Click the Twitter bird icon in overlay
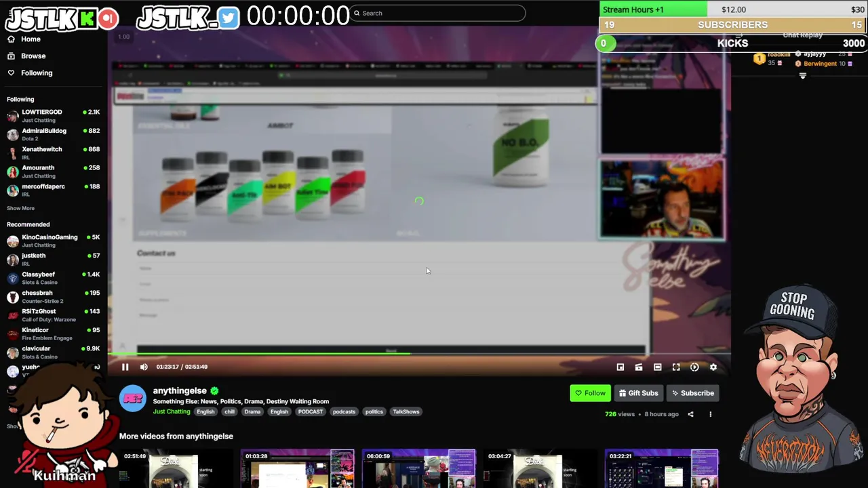 pos(229,18)
